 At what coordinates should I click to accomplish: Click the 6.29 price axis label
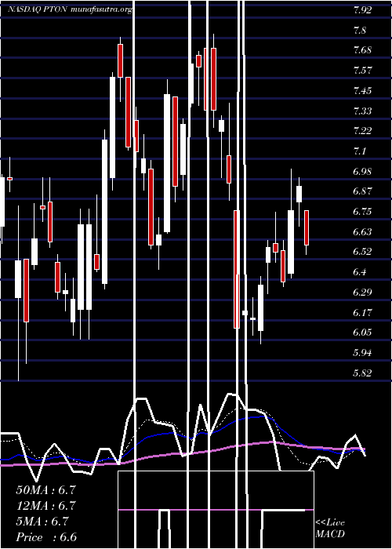[x=362, y=293]
